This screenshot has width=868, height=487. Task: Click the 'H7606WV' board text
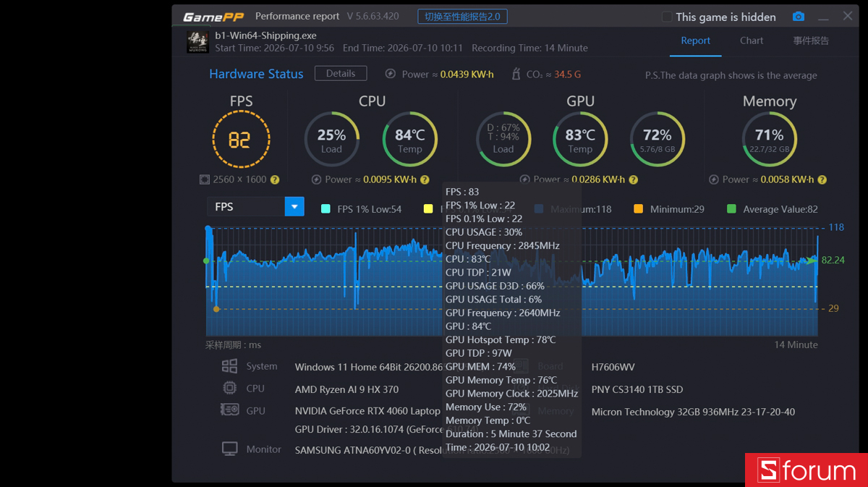point(613,367)
